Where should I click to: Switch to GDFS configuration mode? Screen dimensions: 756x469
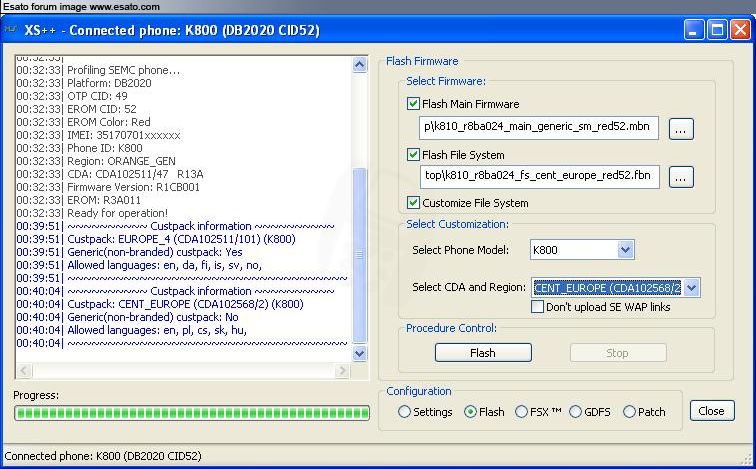(575, 412)
